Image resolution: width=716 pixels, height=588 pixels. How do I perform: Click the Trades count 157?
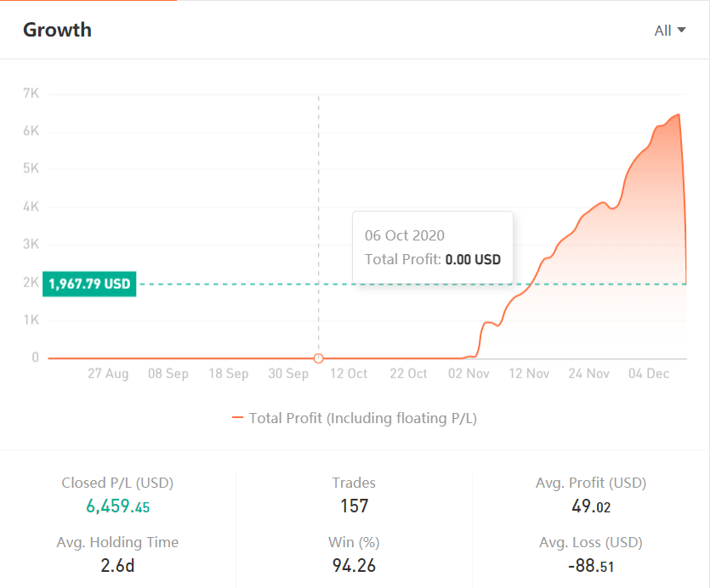[x=355, y=506]
